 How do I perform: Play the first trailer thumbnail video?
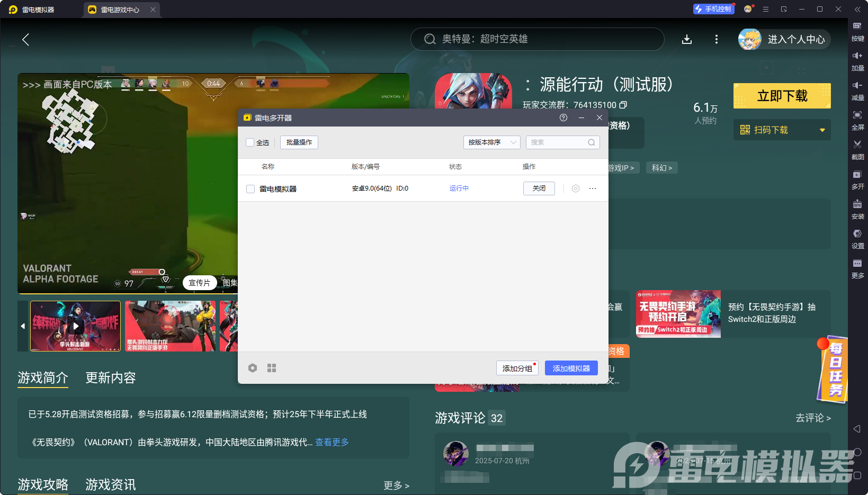76,326
